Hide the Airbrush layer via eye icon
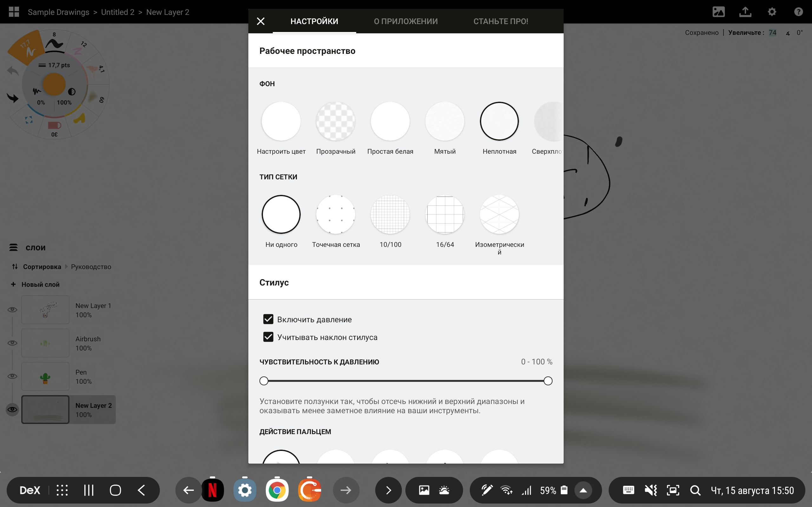This screenshot has width=812, height=507. (x=12, y=343)
